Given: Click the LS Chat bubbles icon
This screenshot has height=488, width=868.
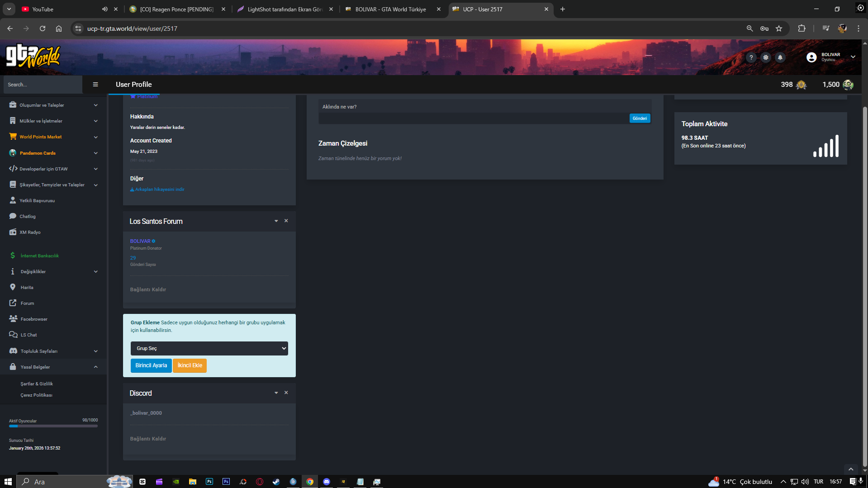Looking at the screenshot, I should point(13,335).
